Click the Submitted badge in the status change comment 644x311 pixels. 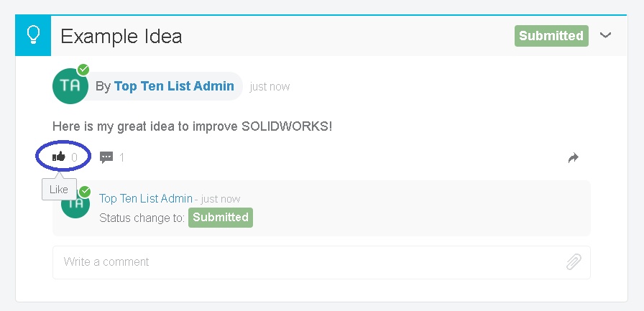pos(221,218)
